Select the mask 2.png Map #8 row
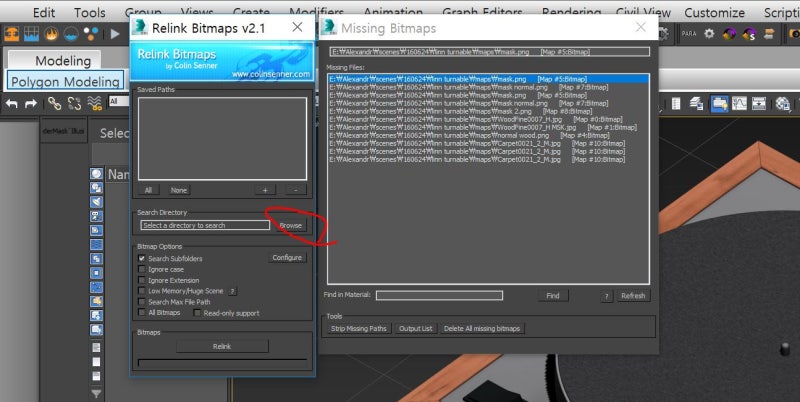Viewport: 800px width, 402px height. (x=488, y=111)
